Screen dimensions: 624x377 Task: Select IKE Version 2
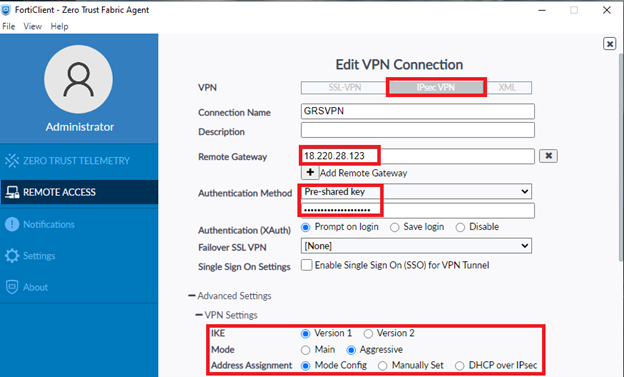tap(368, 334)
